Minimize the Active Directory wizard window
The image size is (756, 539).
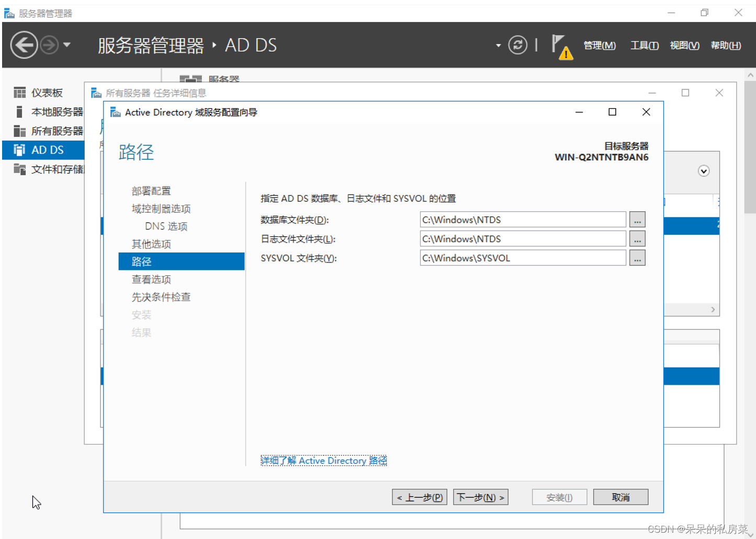click(x=579, y=112)
